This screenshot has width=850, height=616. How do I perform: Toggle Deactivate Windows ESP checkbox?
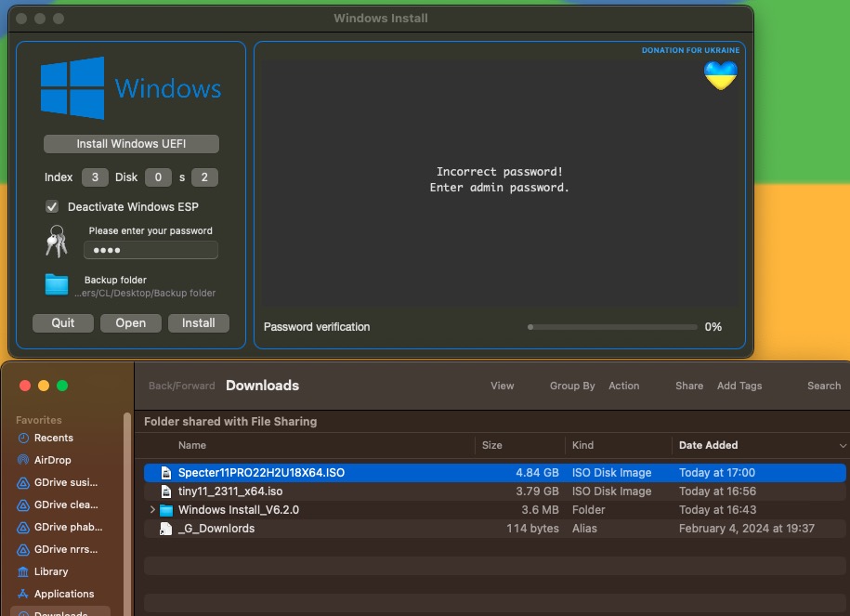tap(52, 206)
